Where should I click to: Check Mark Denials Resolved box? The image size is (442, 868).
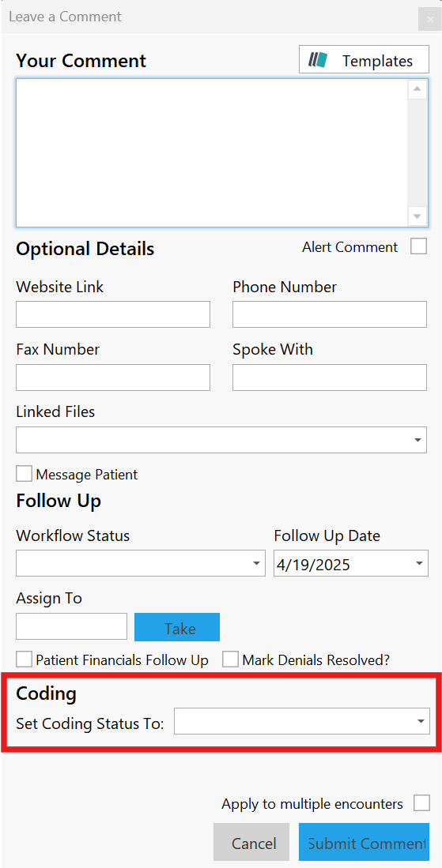click(230, 659)
